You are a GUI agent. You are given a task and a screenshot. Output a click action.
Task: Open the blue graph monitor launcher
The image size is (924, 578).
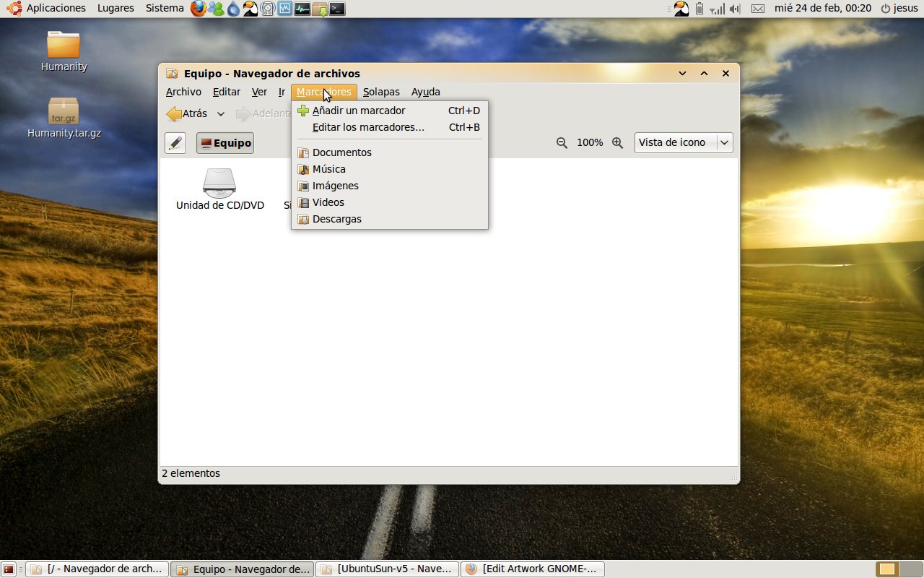(284, 9)
